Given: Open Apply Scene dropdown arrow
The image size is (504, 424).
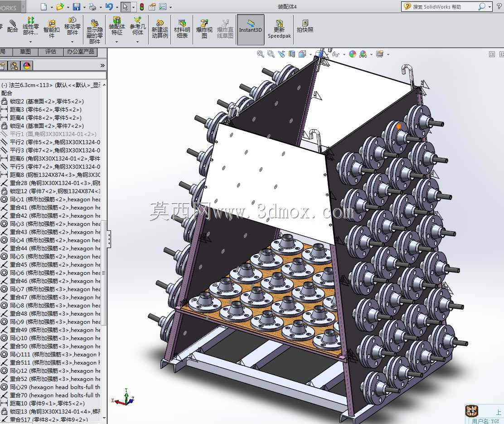Looking at the screenshot, I should pos(372,54).
